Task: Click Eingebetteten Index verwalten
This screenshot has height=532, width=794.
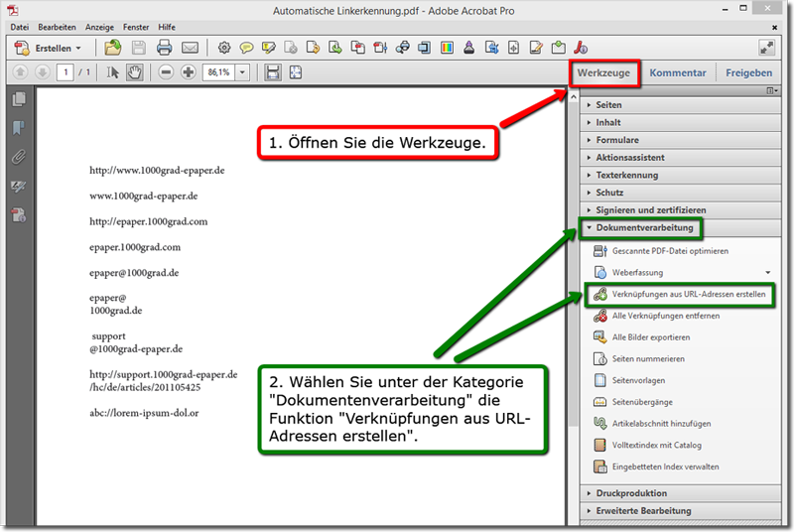Action: click(656, 466)
